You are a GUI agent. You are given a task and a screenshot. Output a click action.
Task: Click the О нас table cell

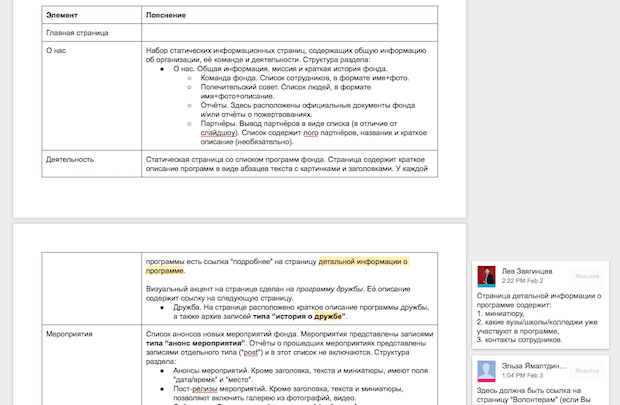(58, 48)
